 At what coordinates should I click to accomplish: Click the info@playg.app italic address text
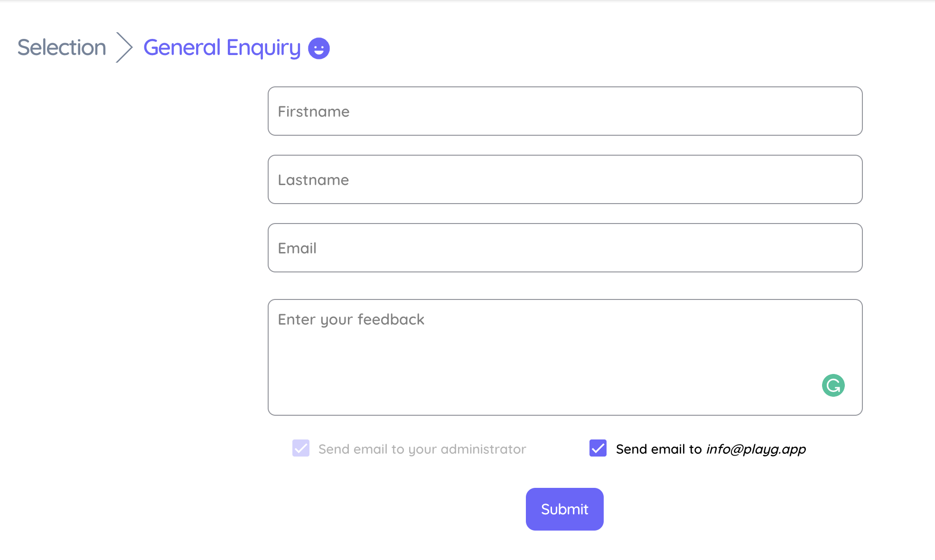click(x=756, y=449)
